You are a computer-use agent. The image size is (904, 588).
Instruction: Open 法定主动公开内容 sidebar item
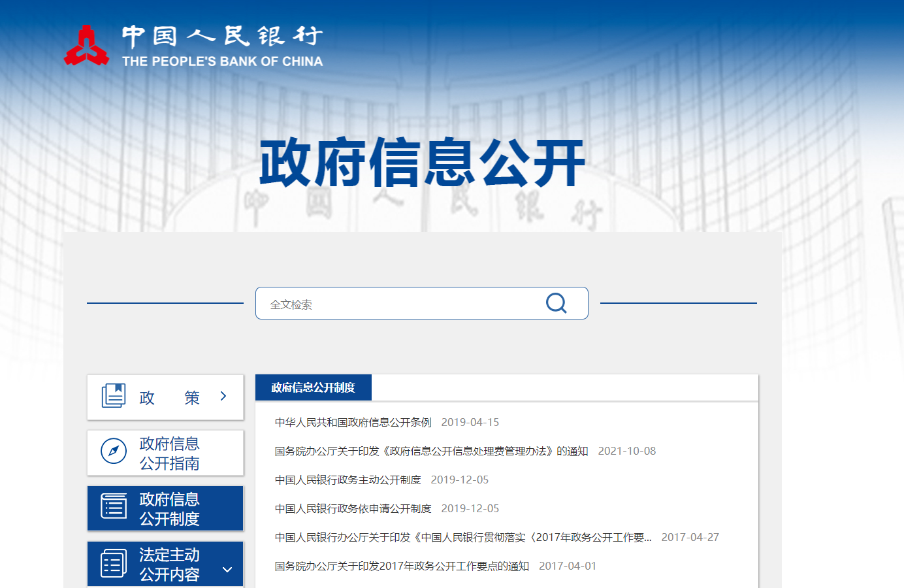coord(165,564)
